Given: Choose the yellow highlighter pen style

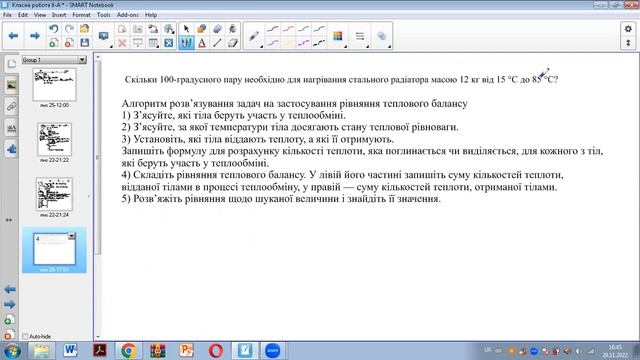Looking at the screenshot, I should click(288, 43).
